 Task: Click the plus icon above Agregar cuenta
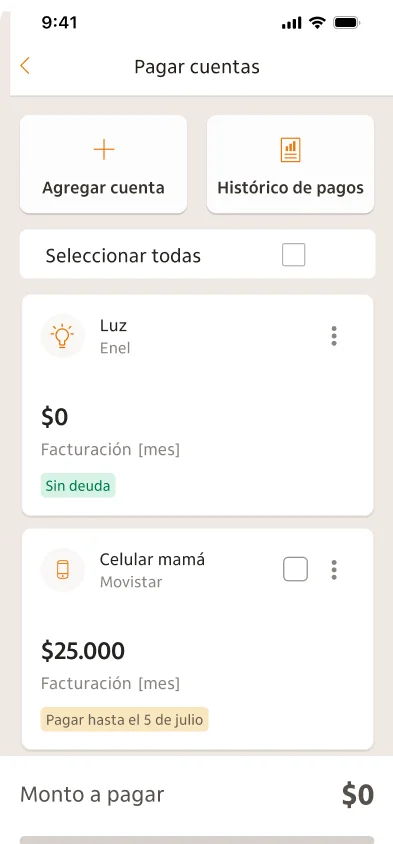click(104, 150)
